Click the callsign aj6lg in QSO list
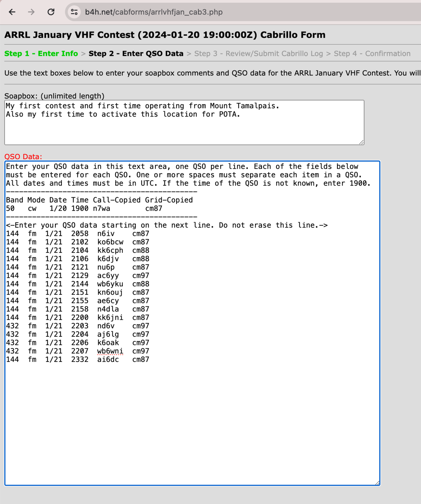The image size is (421, 504). (108, 335)
